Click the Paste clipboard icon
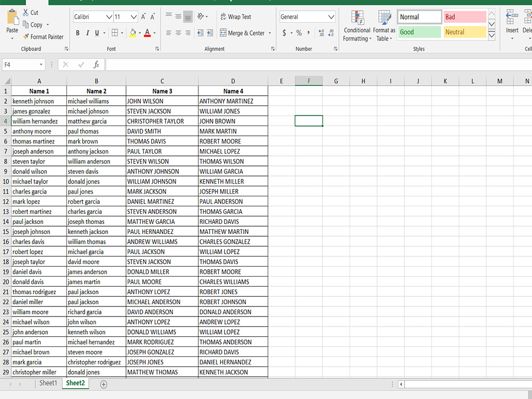This screenshot has width=532, height=399. (x=13, y=18)
